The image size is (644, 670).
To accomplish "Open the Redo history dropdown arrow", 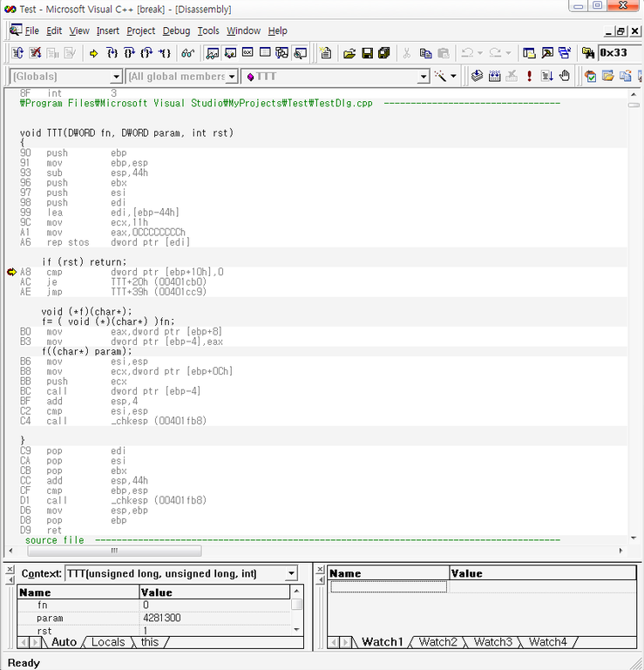I will pos(508,53).
